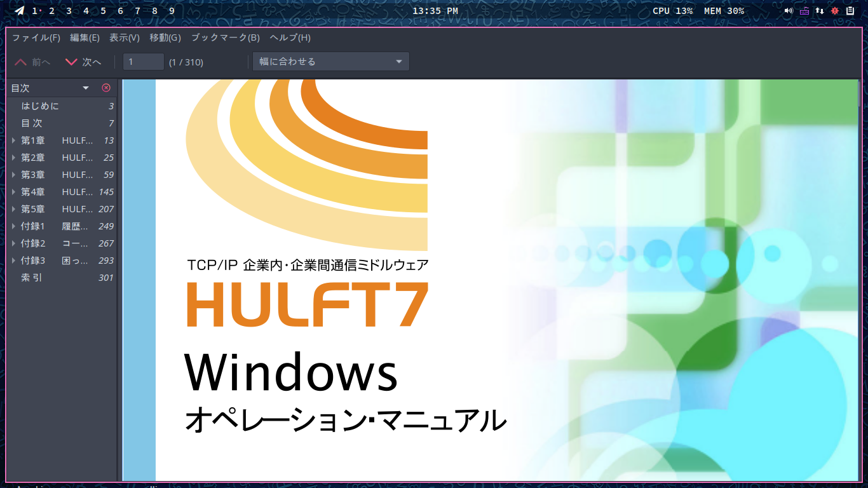The width and height of the screenshot is (868, 488).
Task: Switch to workspace 5
Action: (103, 11)
